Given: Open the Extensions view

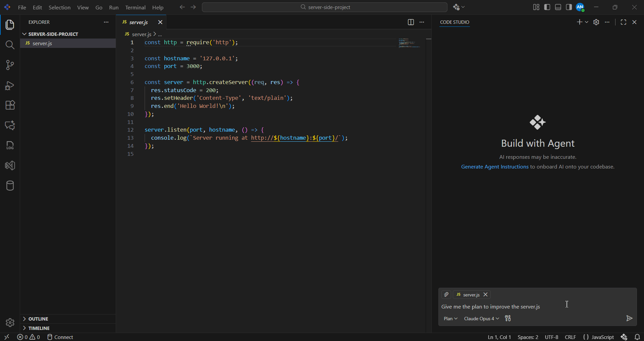Looking at the screenshot, I should 10,105.
